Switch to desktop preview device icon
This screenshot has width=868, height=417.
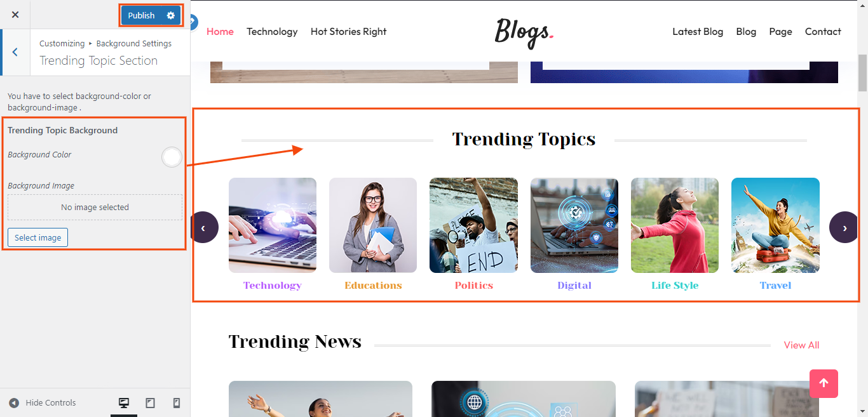point(124,402)
